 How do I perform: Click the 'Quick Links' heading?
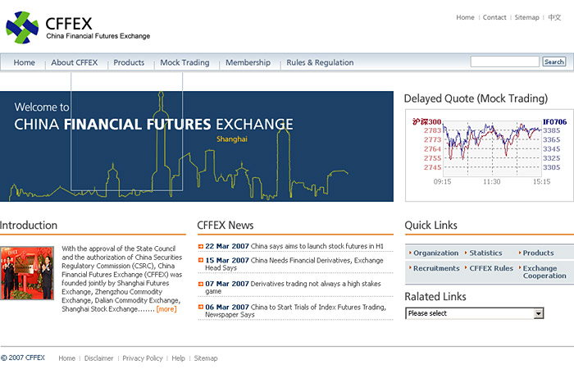(430, 225)
